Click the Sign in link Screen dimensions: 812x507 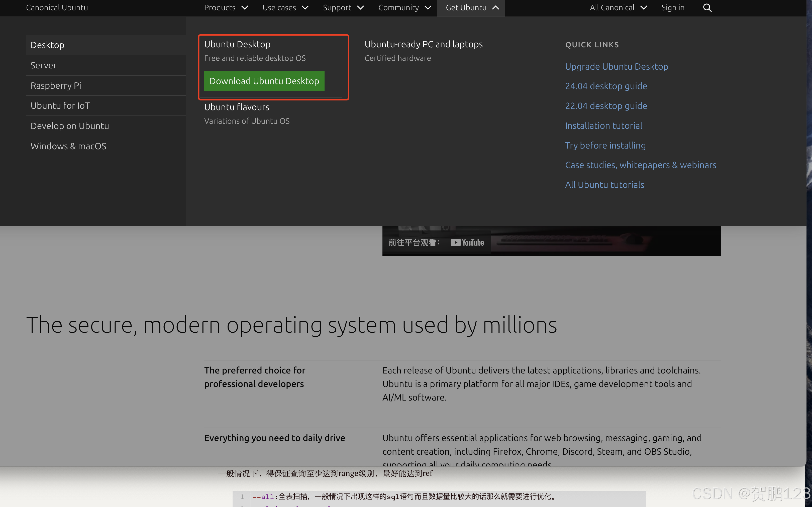pos(672,8)
